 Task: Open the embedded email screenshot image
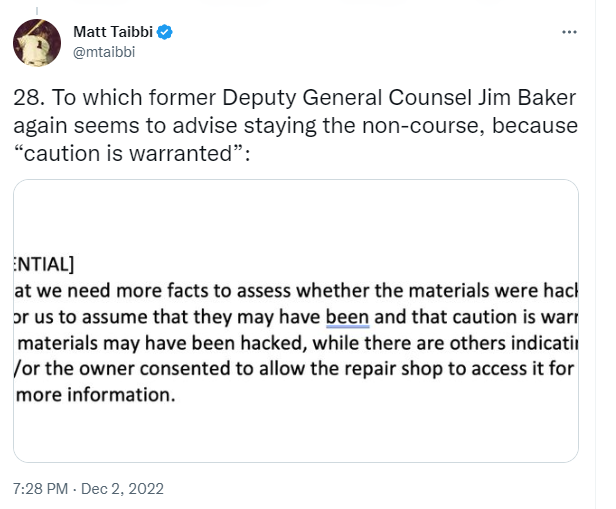pos(296,321)
